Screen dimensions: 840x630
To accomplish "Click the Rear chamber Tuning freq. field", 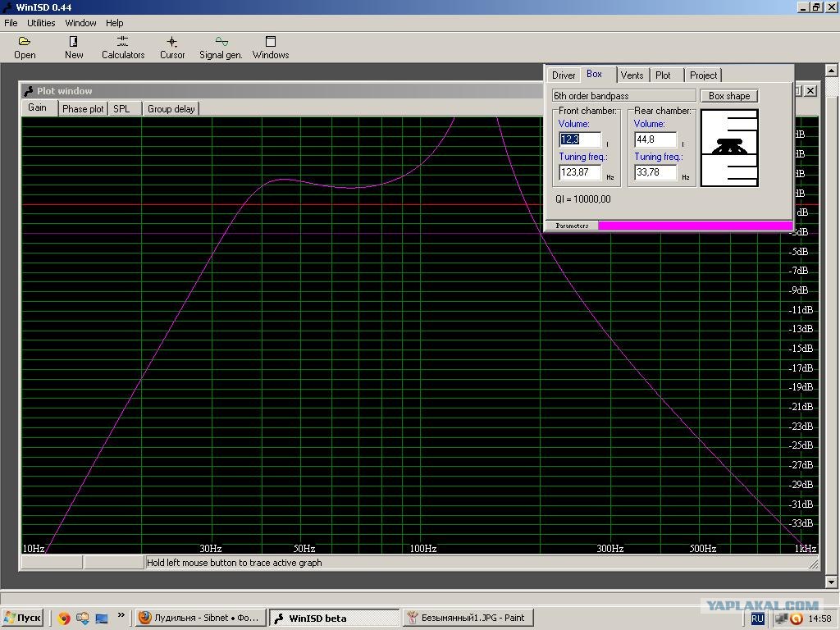I will [655, 172].
